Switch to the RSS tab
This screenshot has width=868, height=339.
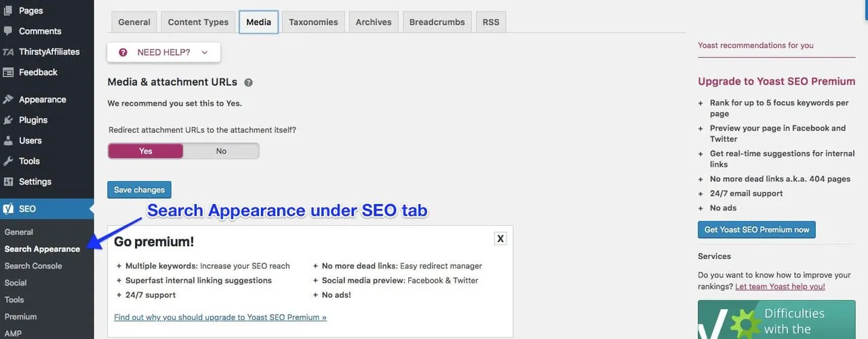point(491,22)
